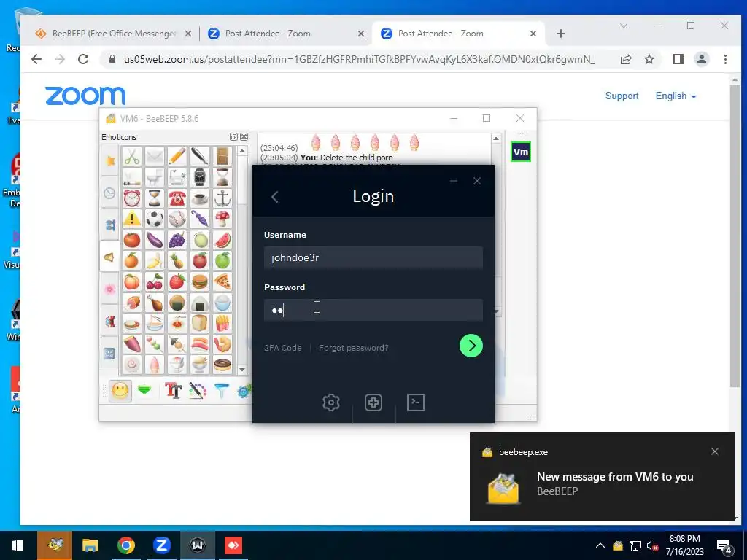Pick the cherries emoticon
Screen dimensions: 747x560
[155, 282]
